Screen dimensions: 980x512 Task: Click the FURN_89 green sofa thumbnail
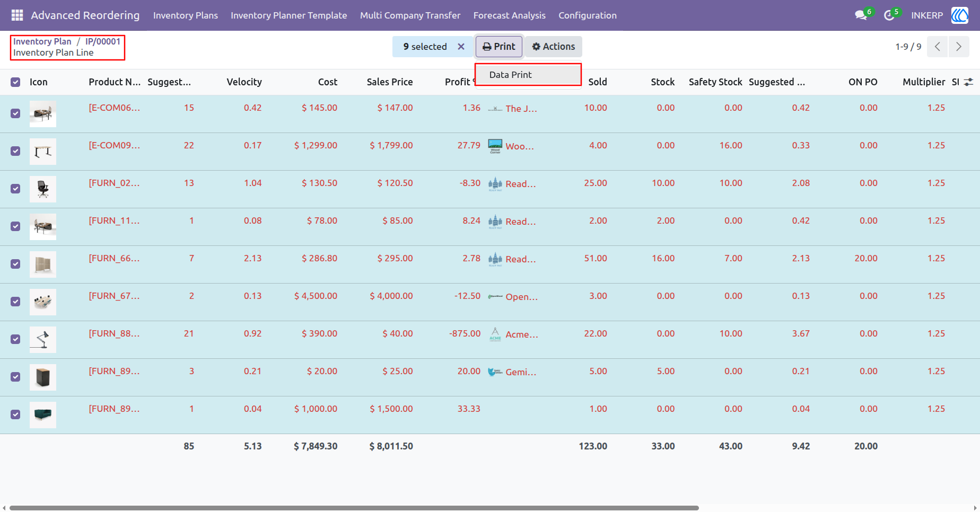coord(43,415)
